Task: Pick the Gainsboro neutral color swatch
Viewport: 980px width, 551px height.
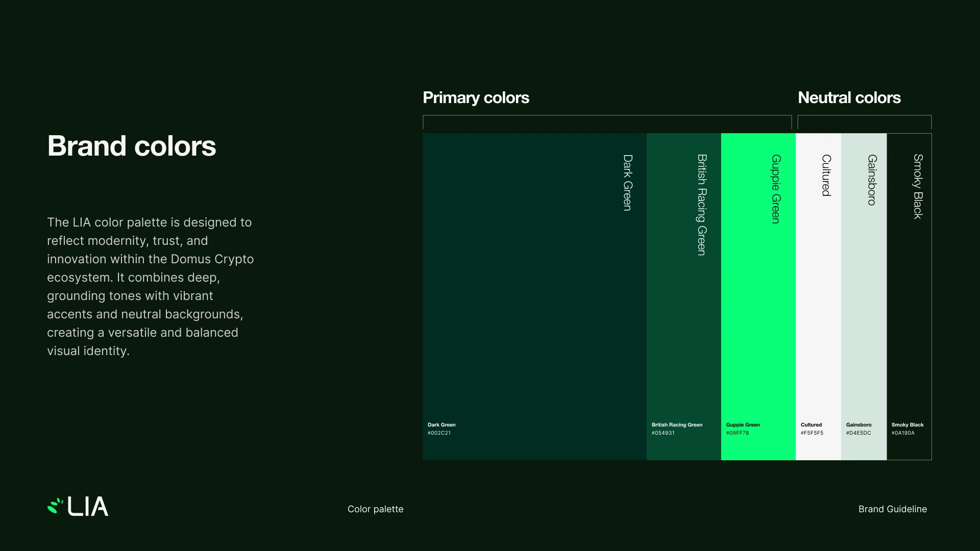Action: coord(863,306)
